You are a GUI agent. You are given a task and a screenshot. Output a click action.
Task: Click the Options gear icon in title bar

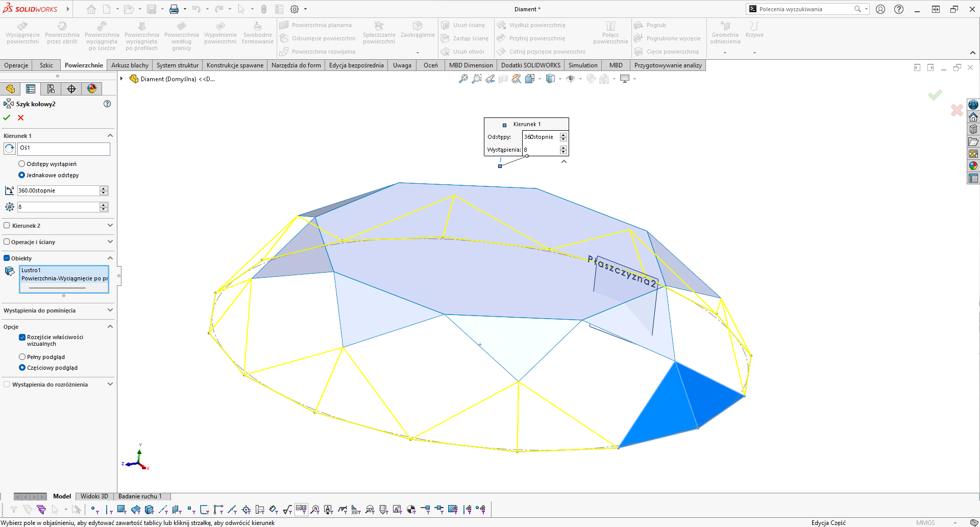point(295,9)
